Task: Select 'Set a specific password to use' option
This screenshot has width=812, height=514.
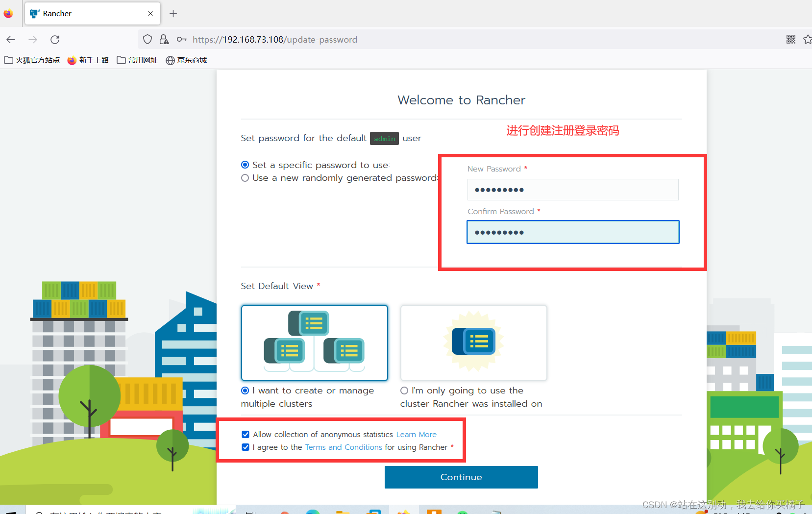Action: pyautogui.click(x=245, y=165)
